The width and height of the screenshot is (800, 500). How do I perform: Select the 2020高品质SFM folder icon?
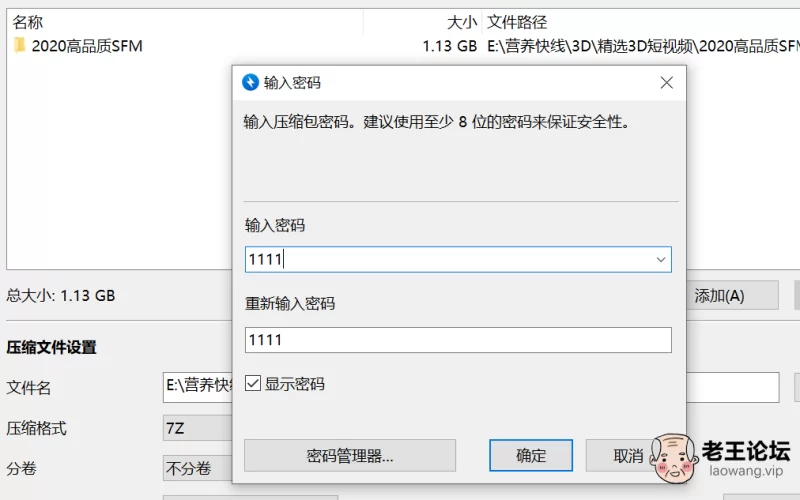click(x=19, y=45)
